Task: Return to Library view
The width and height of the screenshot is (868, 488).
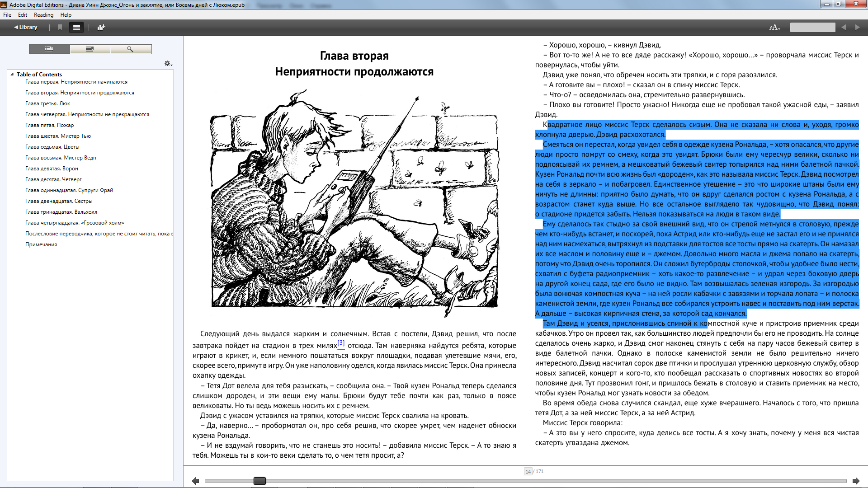Action: pyautogui.click(x=26, y=27)
